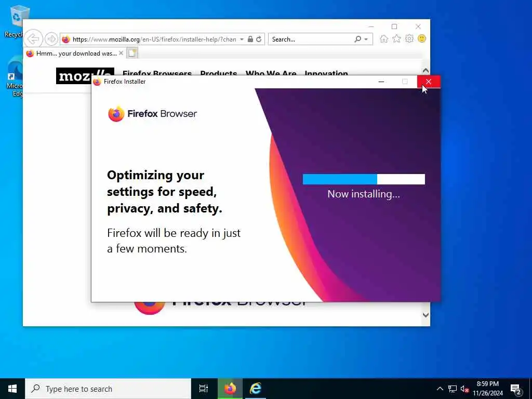Open Firefox Browsers menu on mozilla site
The height and width of the screenshot is (399, 532).
pyautogui.click(x=157, y=73)
